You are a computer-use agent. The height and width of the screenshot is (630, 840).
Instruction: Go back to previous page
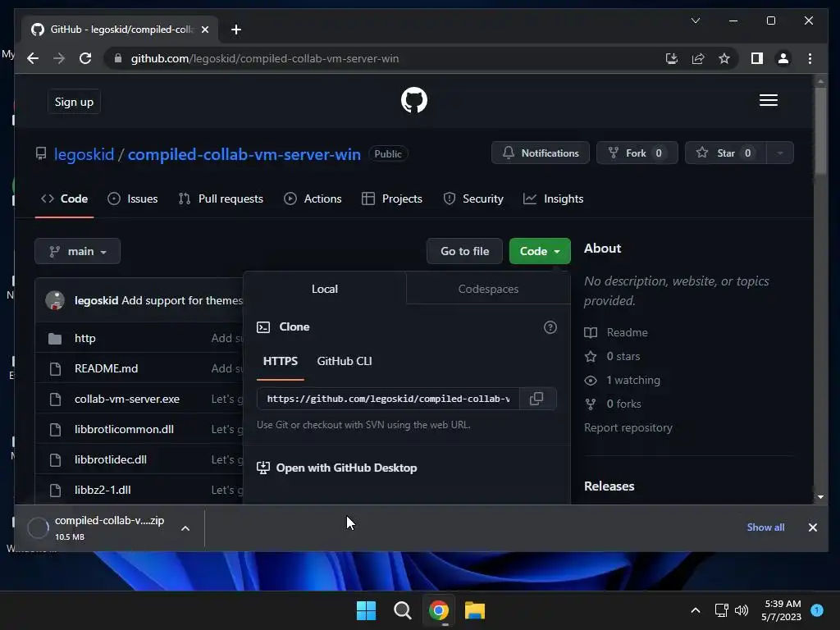coord(33,58)
